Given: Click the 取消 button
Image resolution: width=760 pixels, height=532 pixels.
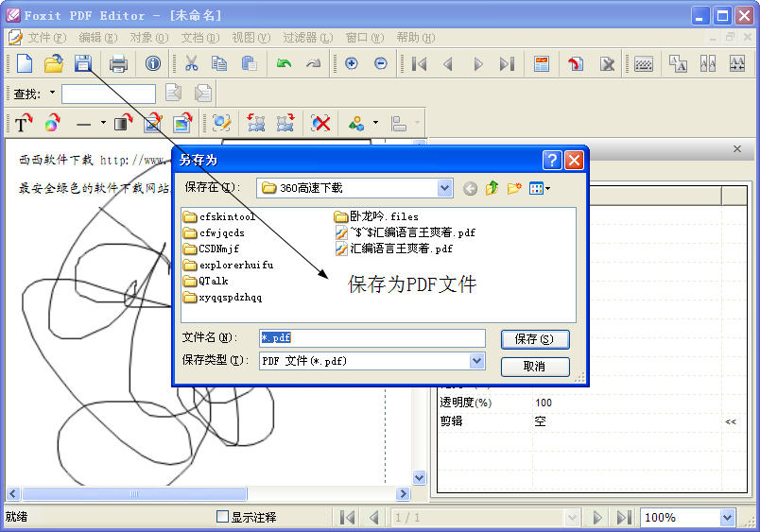Looking at the screenshot, I should click(535, 367).
